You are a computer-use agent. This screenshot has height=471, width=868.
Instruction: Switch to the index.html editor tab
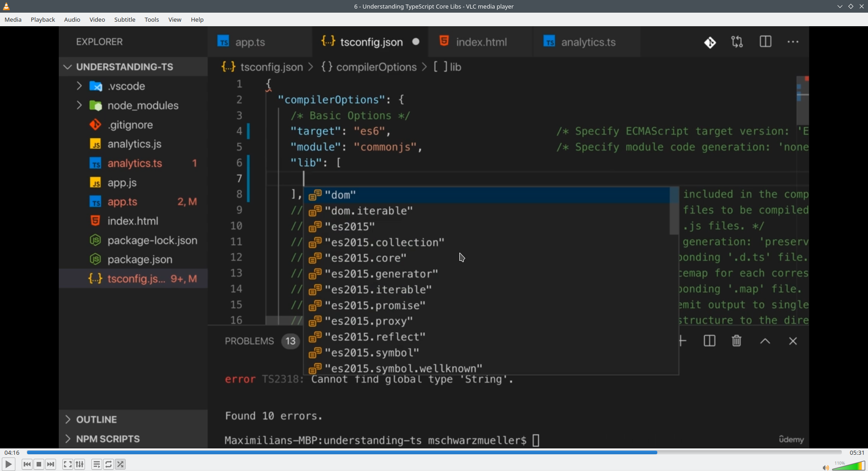coord(481,42)
